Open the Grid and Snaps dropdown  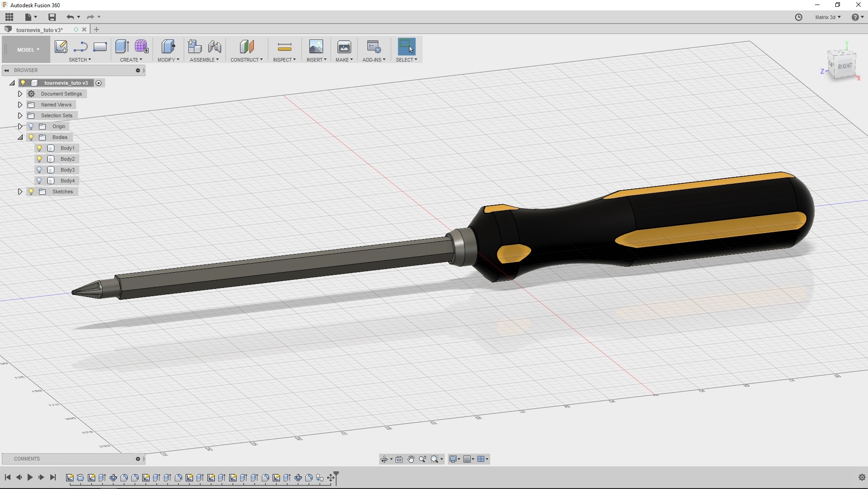469,459
